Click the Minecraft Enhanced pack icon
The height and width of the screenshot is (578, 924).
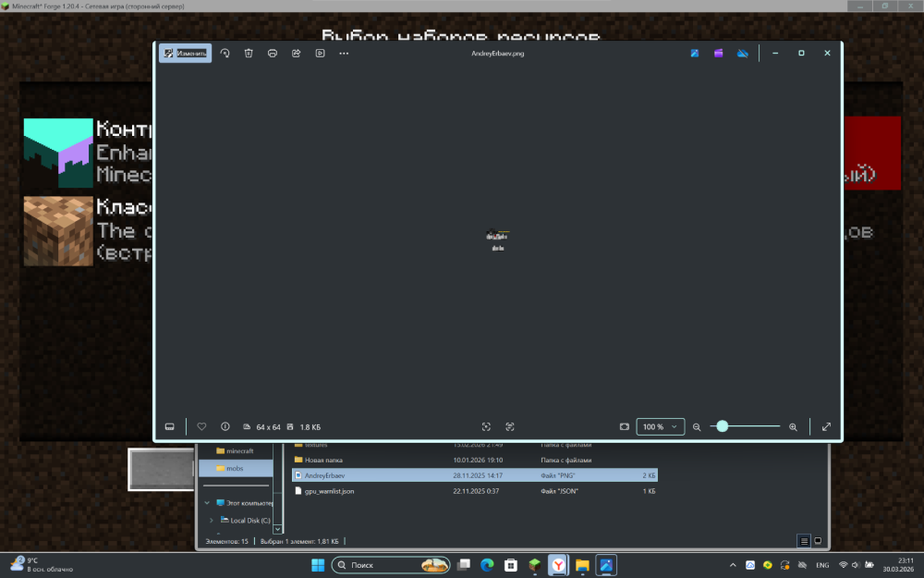[x=58, y=153]
